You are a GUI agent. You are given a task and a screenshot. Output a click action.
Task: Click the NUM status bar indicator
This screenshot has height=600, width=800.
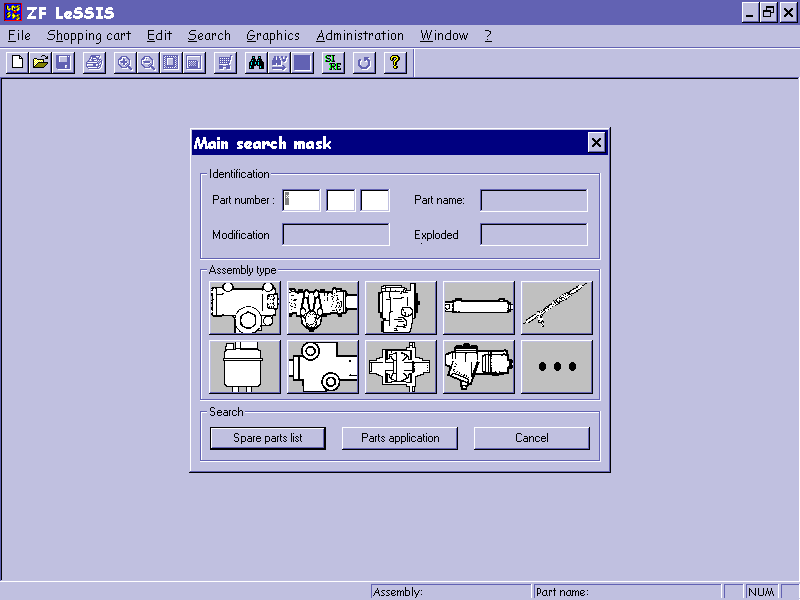[x=761, y=592]
